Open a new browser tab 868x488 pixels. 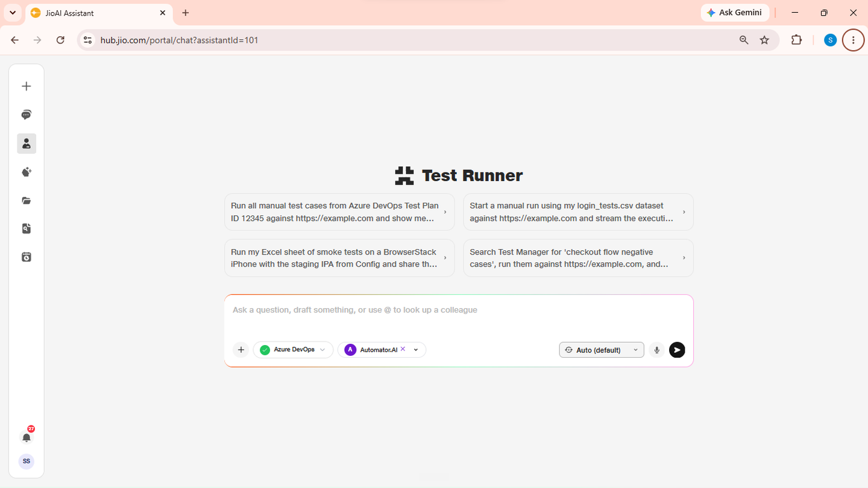[x=186, y=13]
